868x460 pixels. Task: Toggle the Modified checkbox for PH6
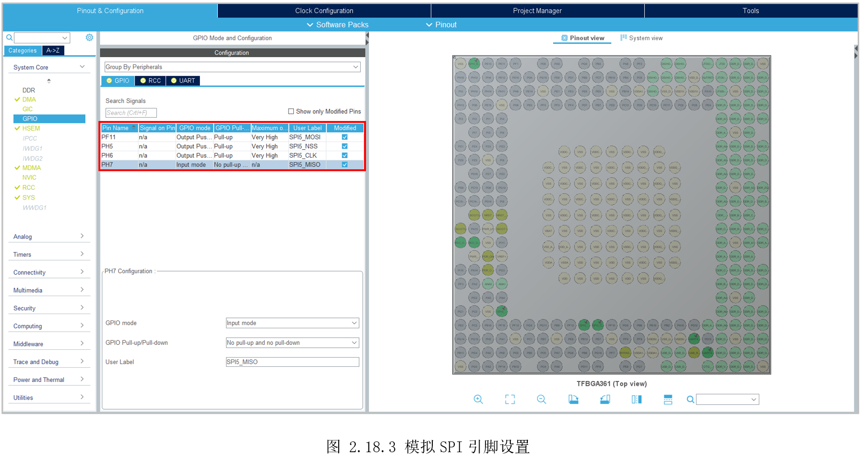[345, 156]
